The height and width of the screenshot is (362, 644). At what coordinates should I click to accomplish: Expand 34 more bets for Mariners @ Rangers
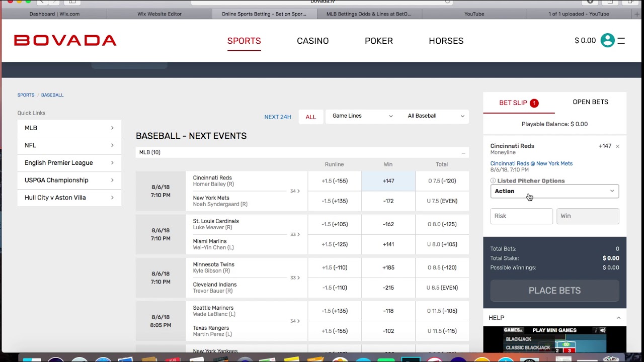295,321
